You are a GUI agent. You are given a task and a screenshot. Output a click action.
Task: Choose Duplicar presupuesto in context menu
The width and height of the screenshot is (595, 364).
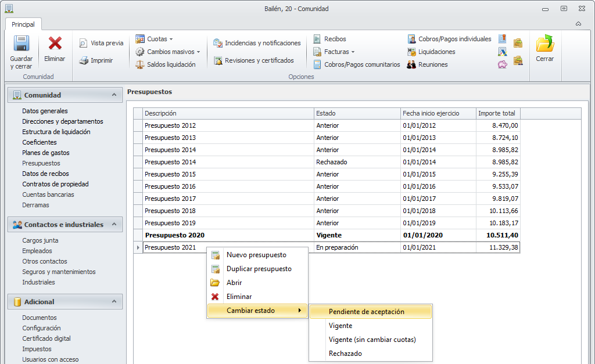[x=259, y=269]
